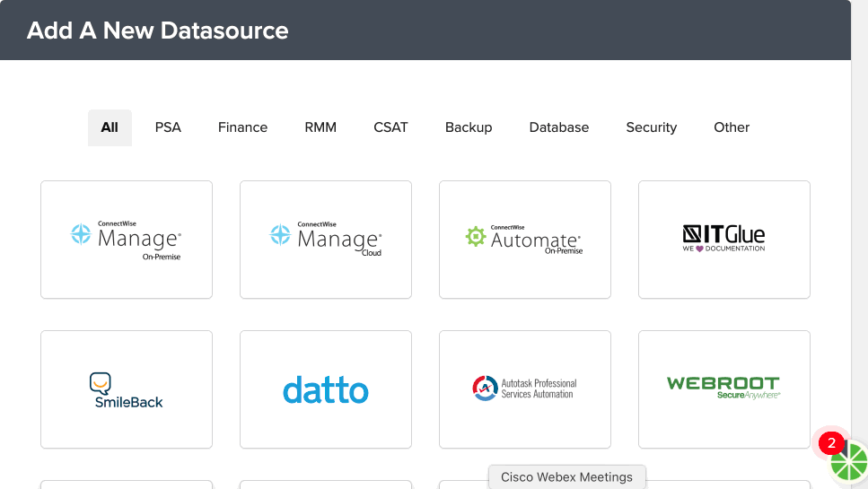Select the IT Glue datasource card
Screen dimensions: 868x489
coord(724,240)
